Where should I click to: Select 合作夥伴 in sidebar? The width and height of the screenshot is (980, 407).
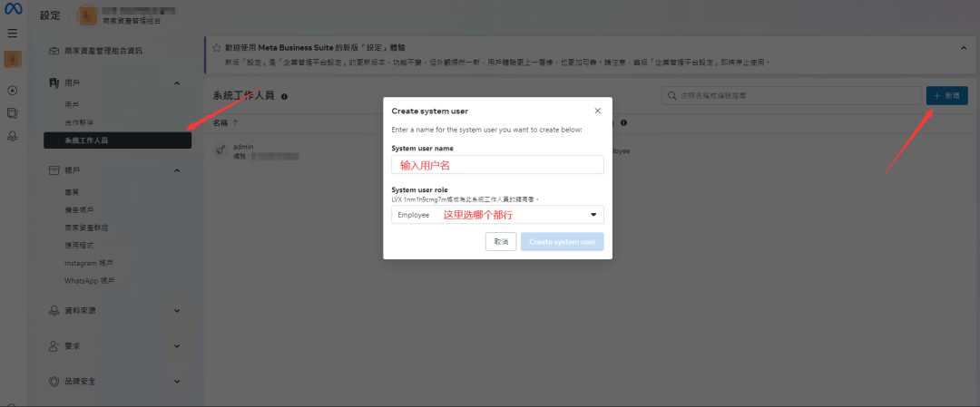79,122
